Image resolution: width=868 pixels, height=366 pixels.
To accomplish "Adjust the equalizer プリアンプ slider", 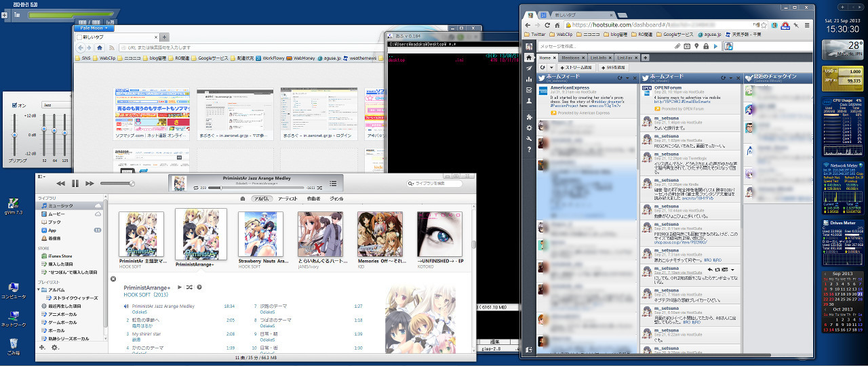I will (x=14, y=136).
